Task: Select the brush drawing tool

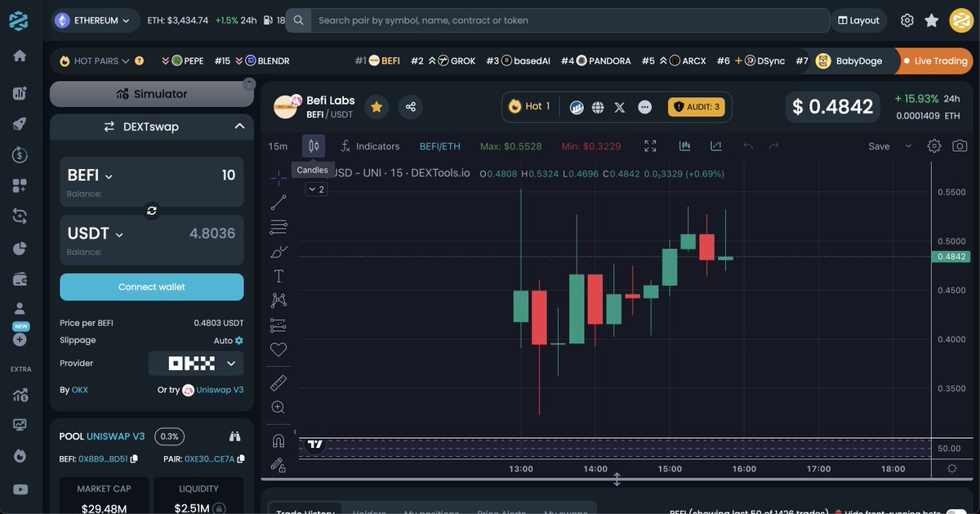Action: [278, 251]
